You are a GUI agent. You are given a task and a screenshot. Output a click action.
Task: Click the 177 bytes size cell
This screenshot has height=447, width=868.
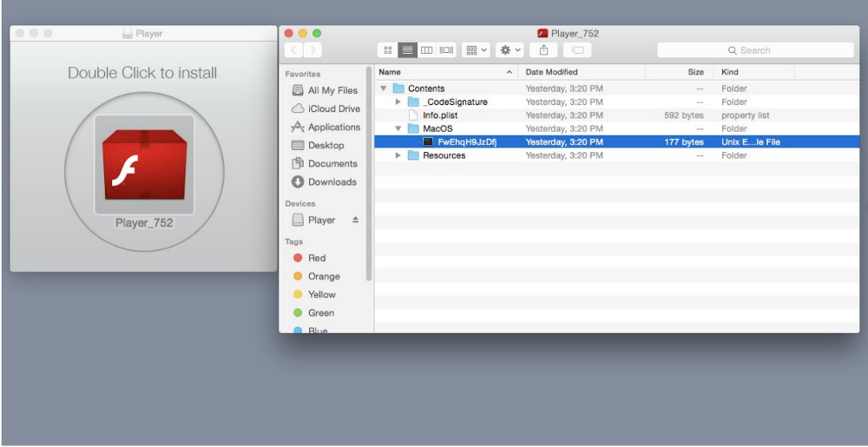684,142
